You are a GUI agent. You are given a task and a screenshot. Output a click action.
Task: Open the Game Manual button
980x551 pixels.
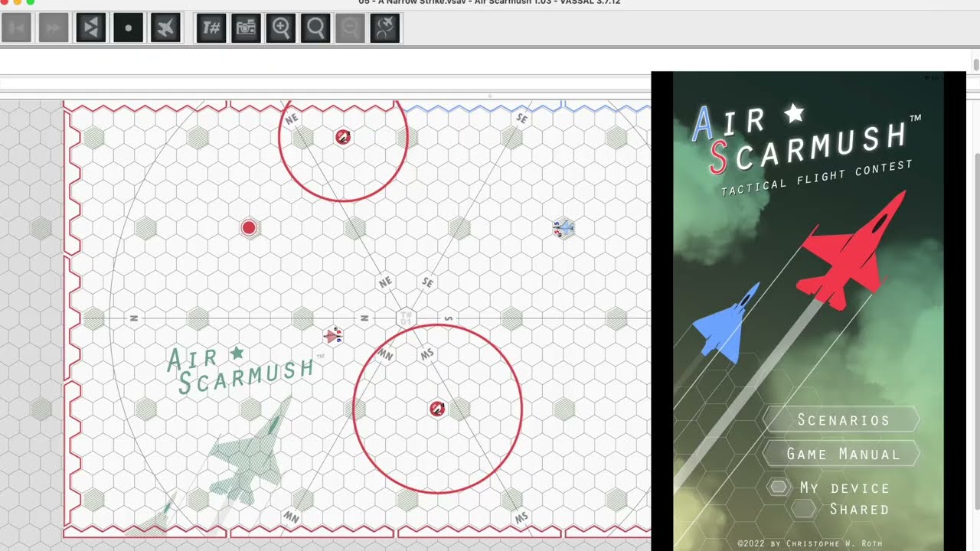pos(841,454)
